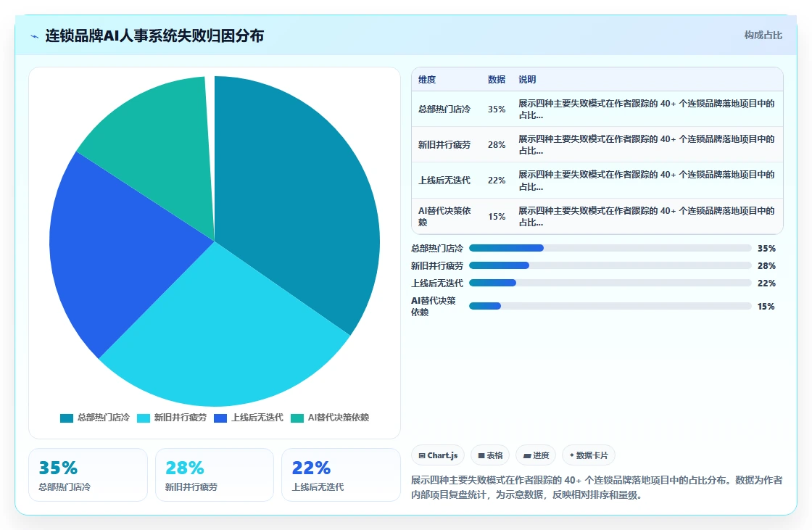The width and height of the screenshot is (812, 530).
Task: Select the 数据卡片 tag chip
Action: (588, 455)
